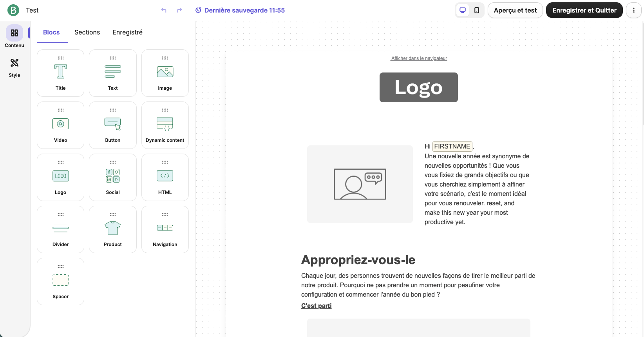Select the Video block
This screenshot has width=644, height=337.
coord(61,125)
